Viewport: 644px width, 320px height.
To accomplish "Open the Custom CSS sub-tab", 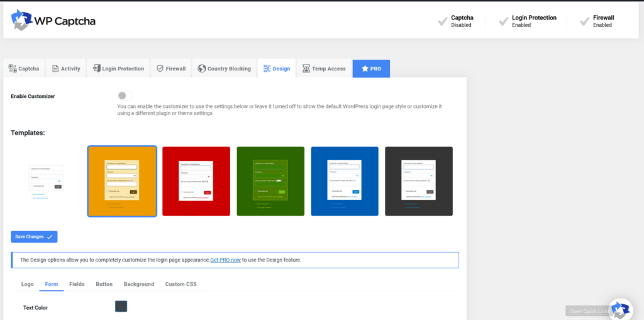I will coord(181,284).
